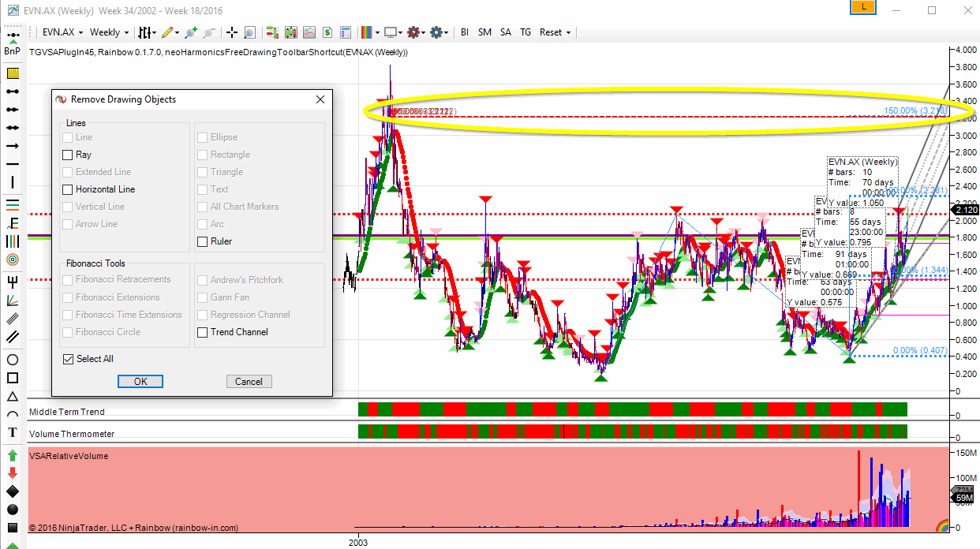Select the Arc drawing tool in sidebar
980x549 pixels.
click(x=12, y=414)
